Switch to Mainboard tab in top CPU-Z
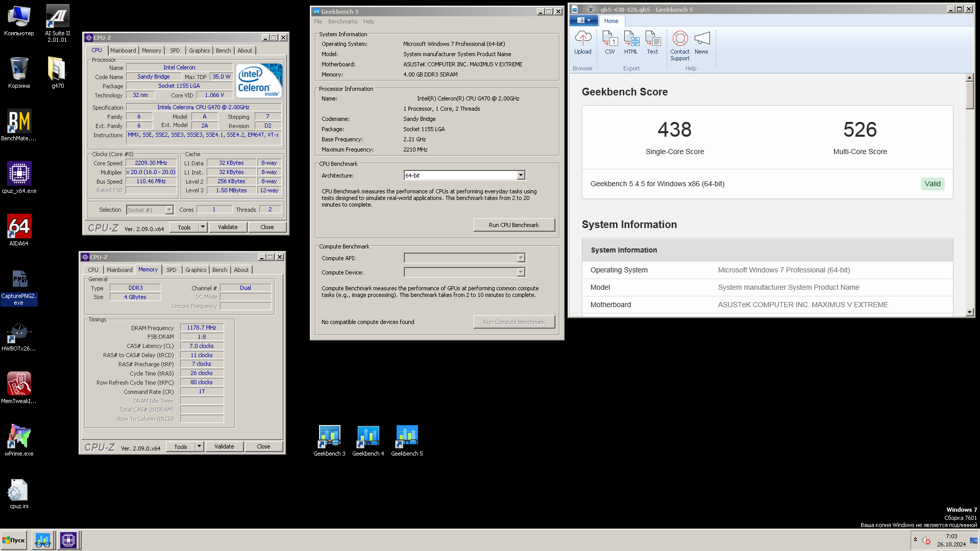Image resolution: width=980 pixels, height=551 pixels. click(123, 51)
